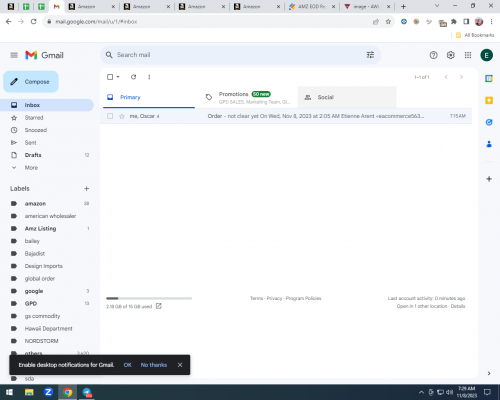Open the Google apps grid
Screen dimensions: 500x400
pos(468,55)
